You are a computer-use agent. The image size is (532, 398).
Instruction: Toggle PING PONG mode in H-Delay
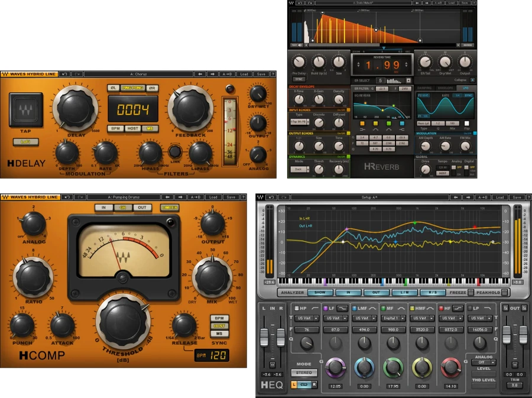point(132,88)
